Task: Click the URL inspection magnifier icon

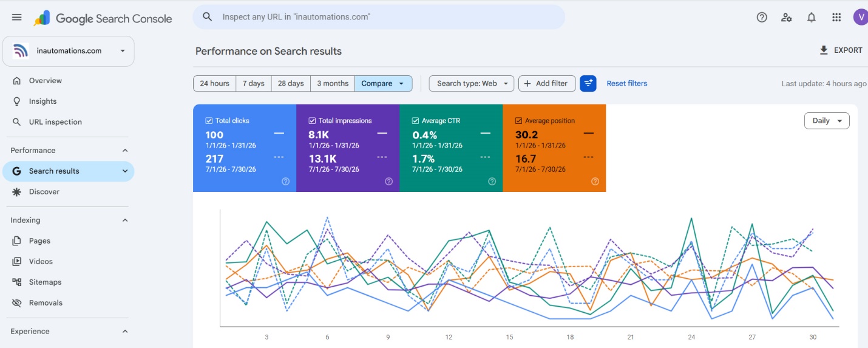Action: pyautogui.click(x=17, y=122)
